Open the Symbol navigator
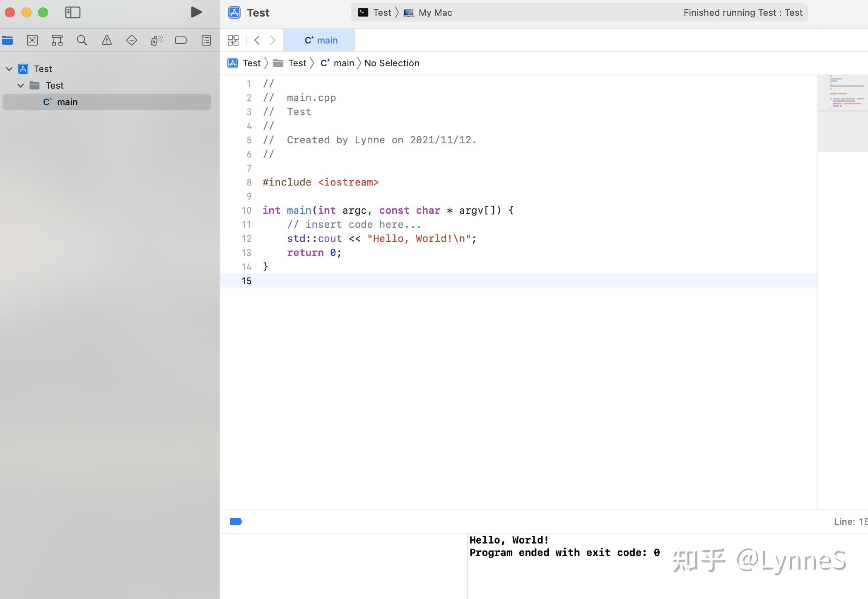Screen dimensions: 868x599 click(x=57, y=40)
